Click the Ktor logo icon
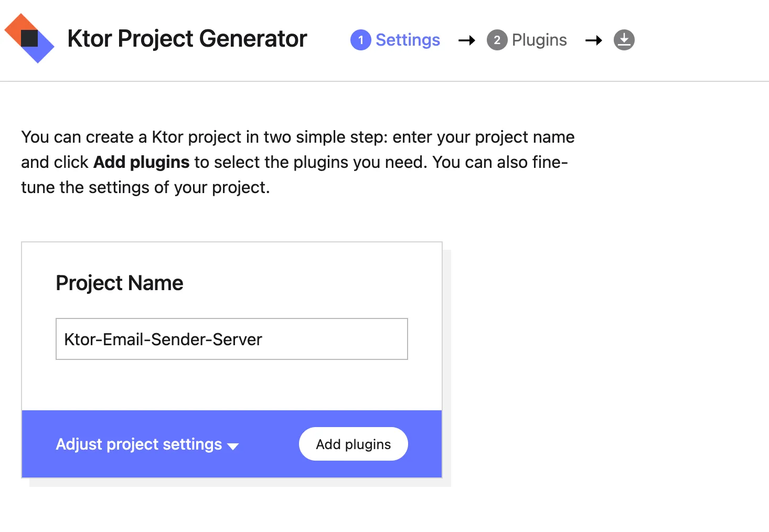769x532 pixels. pos(29,38)
